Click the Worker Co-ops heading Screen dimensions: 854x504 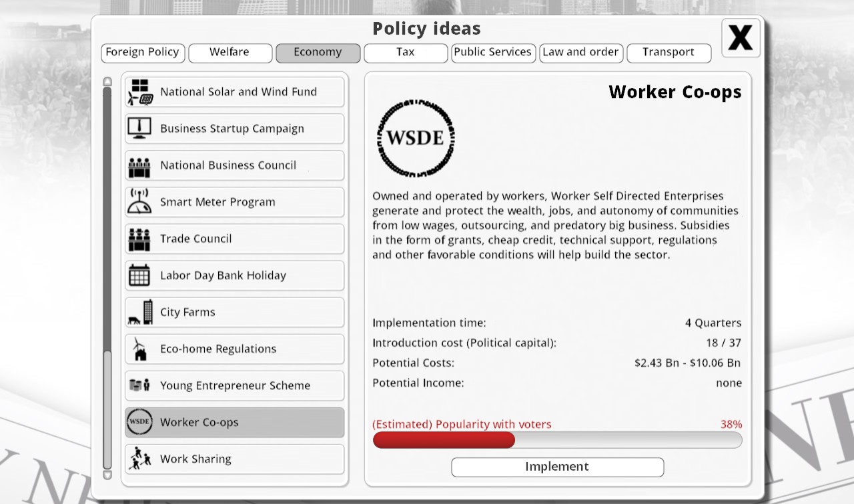point(675,92)
